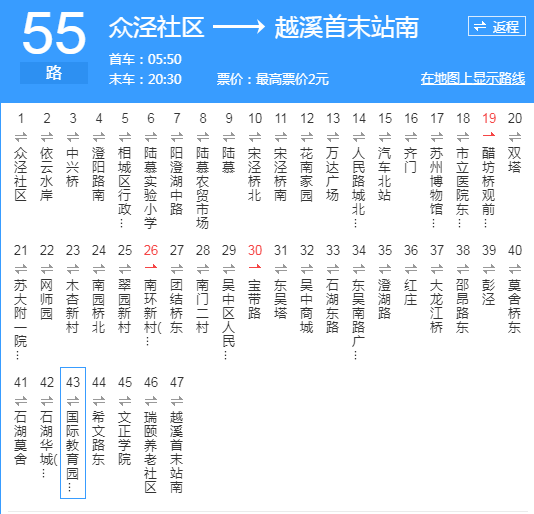Click the red transfer arrow under stop 30
Viewport: 534px width, 514px height.
pos(255,268)
